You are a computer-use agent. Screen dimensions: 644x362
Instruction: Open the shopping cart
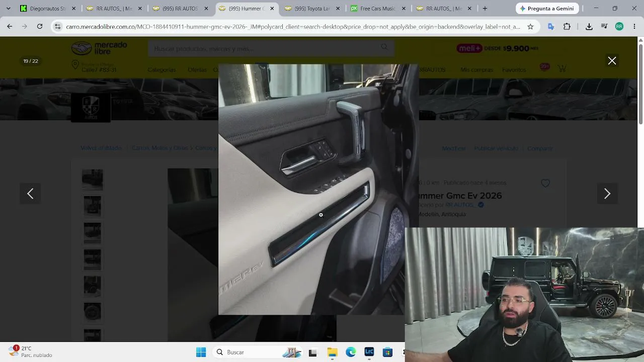[562, 68]
